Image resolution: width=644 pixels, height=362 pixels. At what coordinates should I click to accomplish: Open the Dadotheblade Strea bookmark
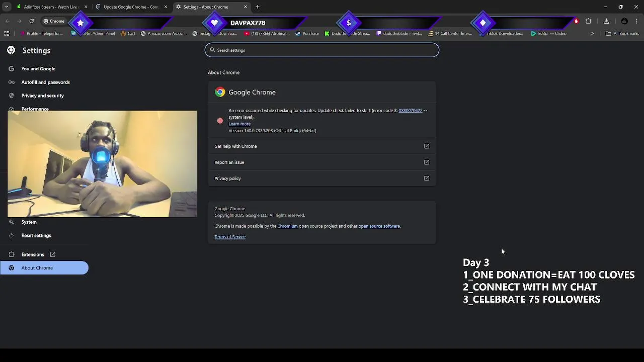coord(347,34)
